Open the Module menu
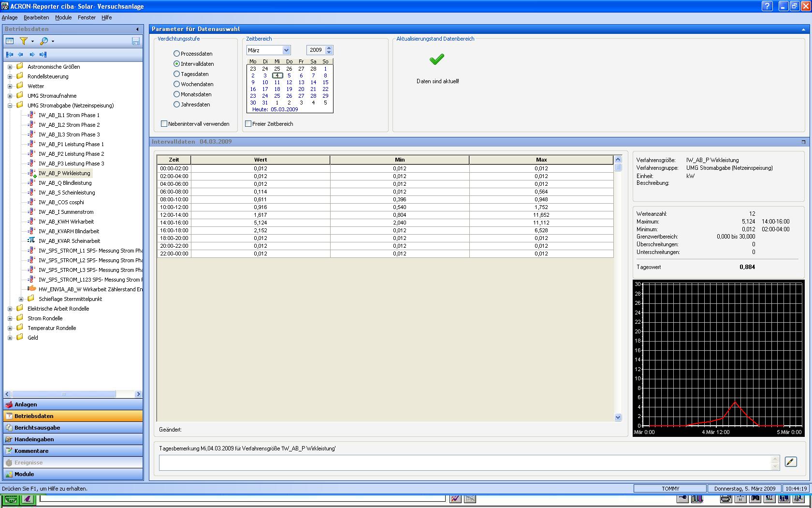The image size is (812, 508). tap(63, 17)
